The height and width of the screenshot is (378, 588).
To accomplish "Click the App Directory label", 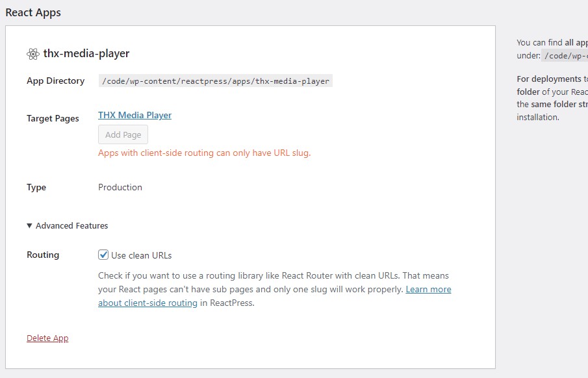I will pyautogui.click(x=55, y=81).
